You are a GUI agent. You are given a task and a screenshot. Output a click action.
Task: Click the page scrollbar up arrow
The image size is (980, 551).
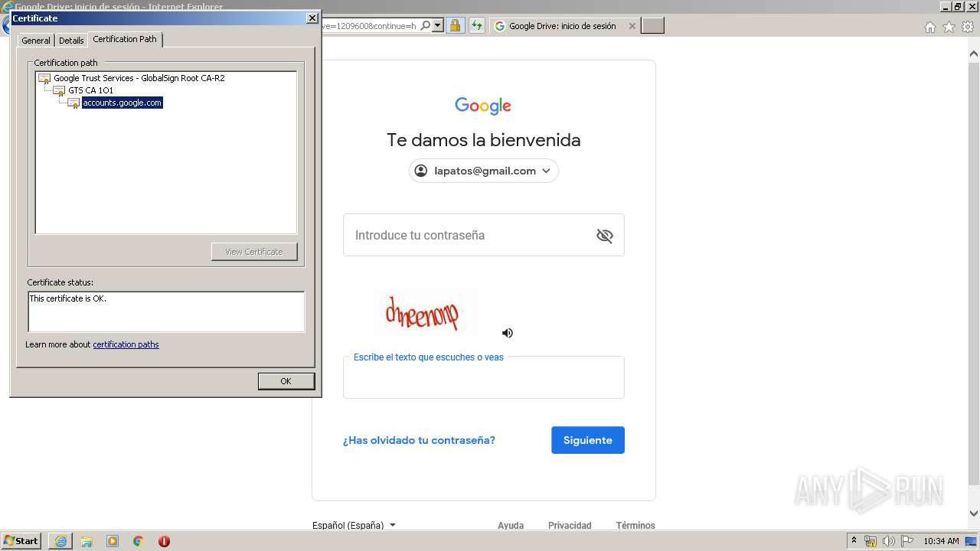pyautogui.click(x=973, y=54)
